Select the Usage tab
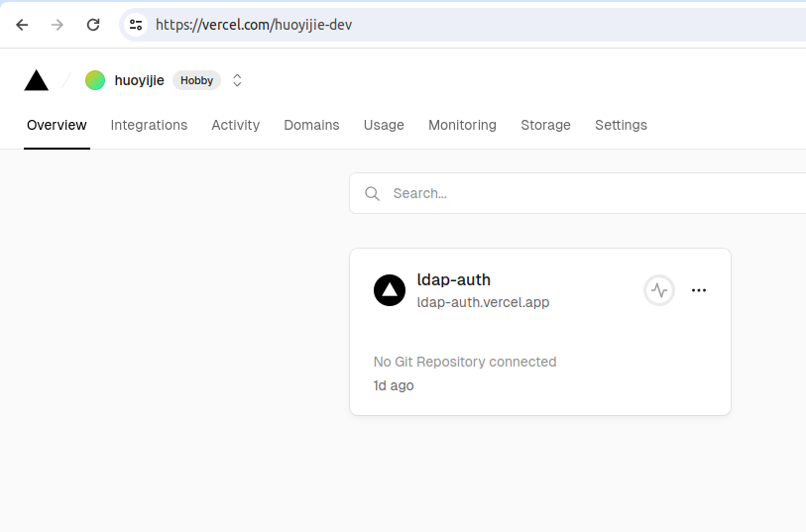Viewport: 806px width, 532px height. [384, 125]
